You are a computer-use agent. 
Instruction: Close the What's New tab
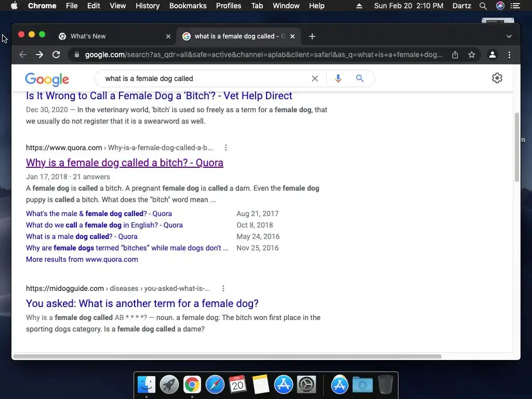tap(168, 36)
